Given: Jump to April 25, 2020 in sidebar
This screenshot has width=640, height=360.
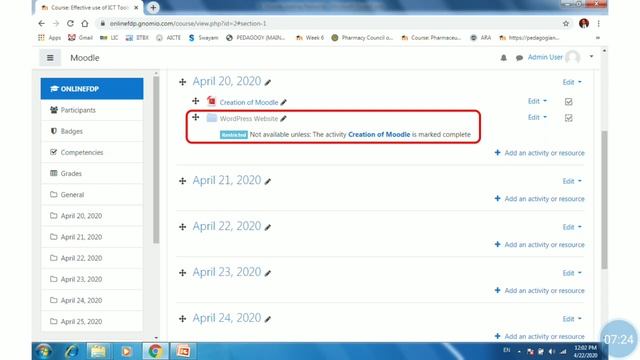Looking at the screenshot, I should [x=92, y=322].
